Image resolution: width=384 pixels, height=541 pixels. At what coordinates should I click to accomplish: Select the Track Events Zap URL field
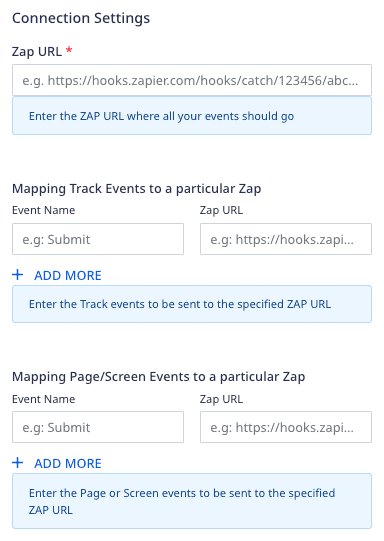(286, 239)
